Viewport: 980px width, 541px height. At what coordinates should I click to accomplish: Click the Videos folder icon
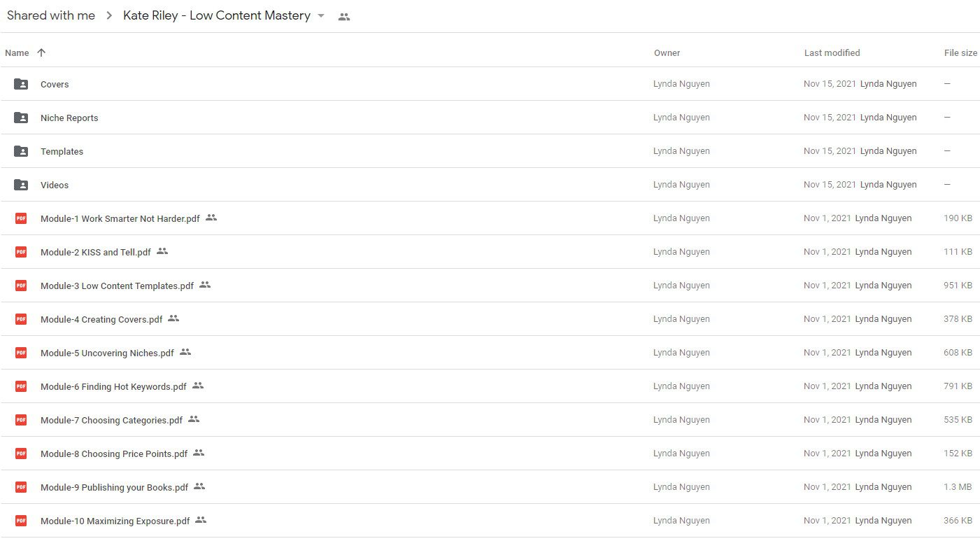tap(21, 185)
